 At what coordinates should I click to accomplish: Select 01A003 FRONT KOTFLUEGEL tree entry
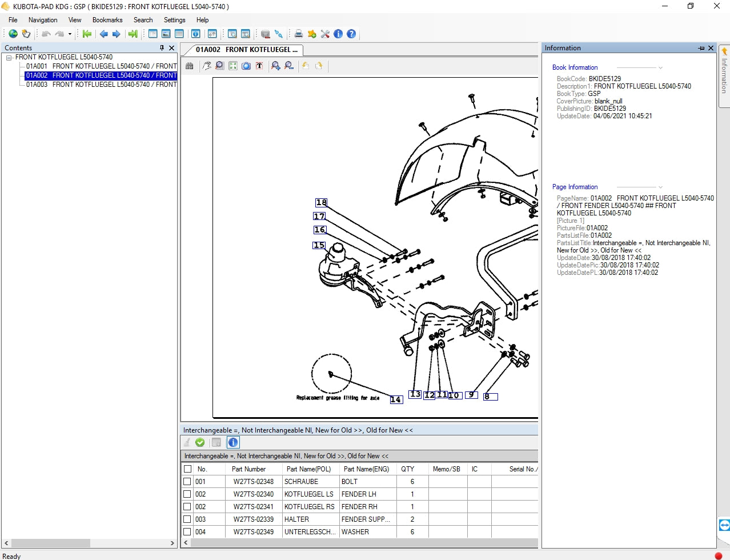click(101, 85)
